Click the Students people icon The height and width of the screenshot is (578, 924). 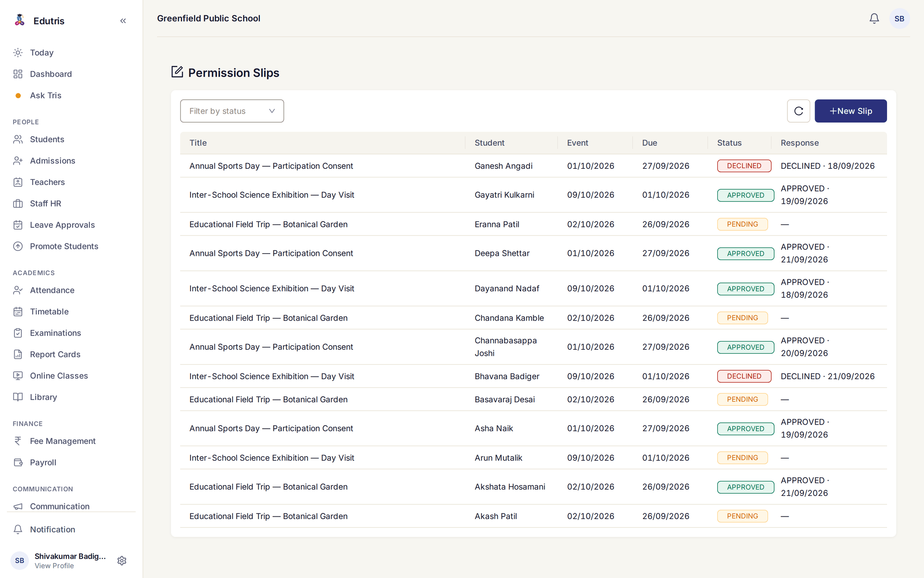[x=18, y=139]
